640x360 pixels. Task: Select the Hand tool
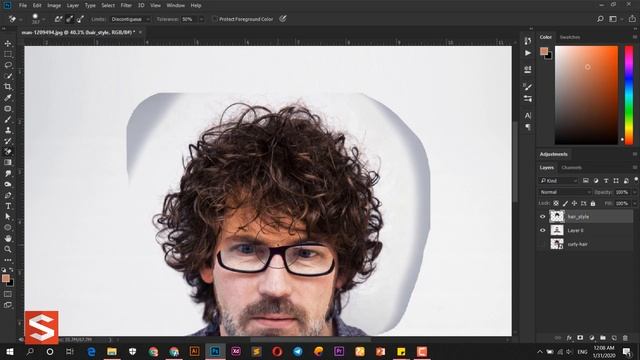coord(8,238)
